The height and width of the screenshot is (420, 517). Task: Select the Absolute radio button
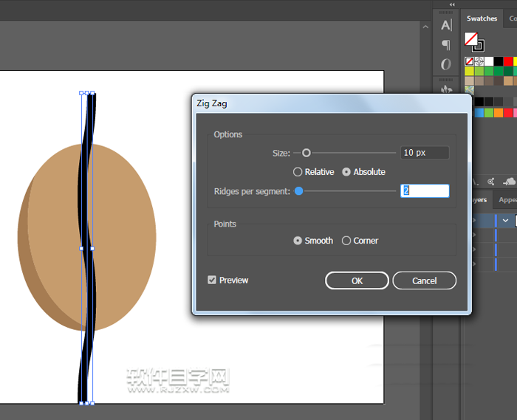346,172
